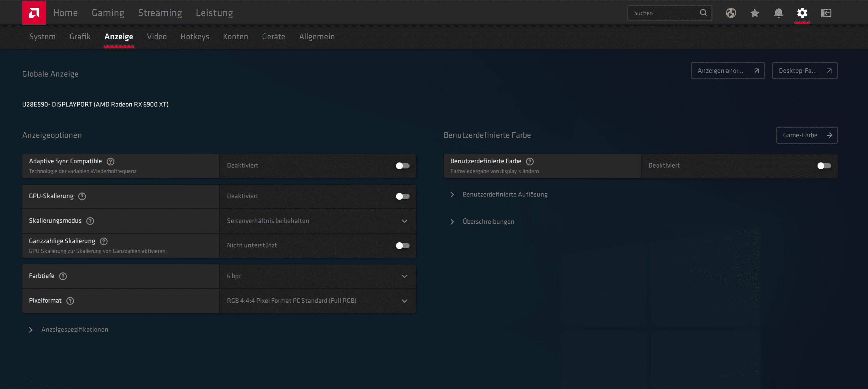Open favorites star icon
Viewport: 868px width, 389px height.
pos(754,13)
